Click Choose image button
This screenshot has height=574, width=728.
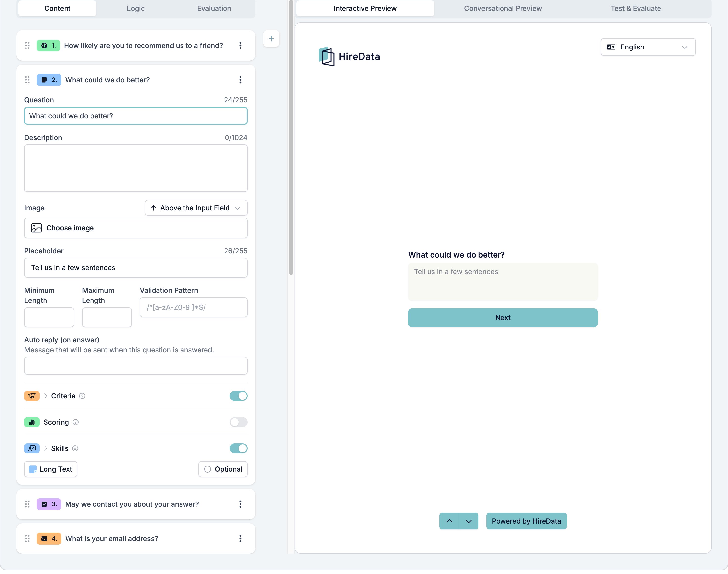(136, 228)
